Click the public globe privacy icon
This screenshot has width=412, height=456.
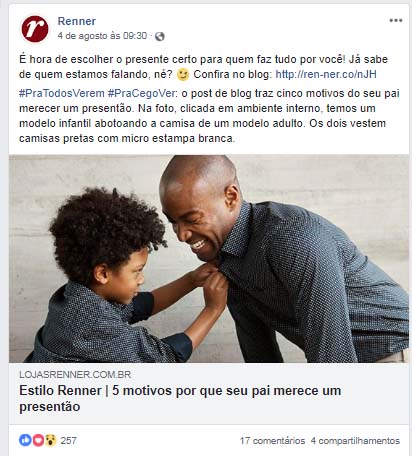pyautogui.click(x=160, y=36)
